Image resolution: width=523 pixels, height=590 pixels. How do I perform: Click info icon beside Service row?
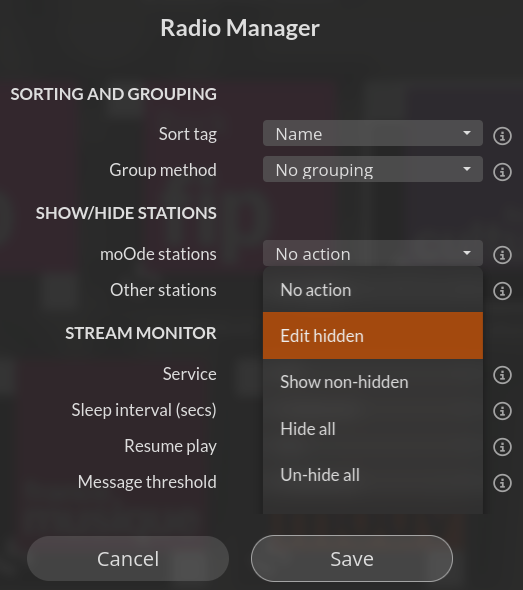tap(502, 375)
